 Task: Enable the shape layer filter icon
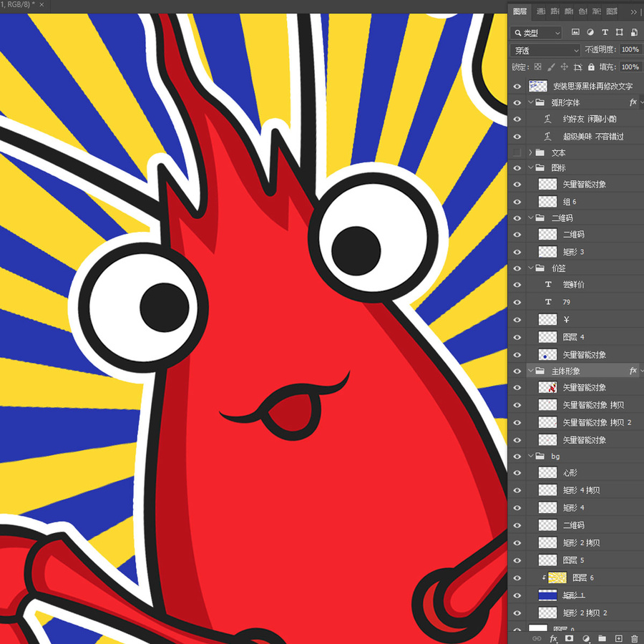pos(620,32)
